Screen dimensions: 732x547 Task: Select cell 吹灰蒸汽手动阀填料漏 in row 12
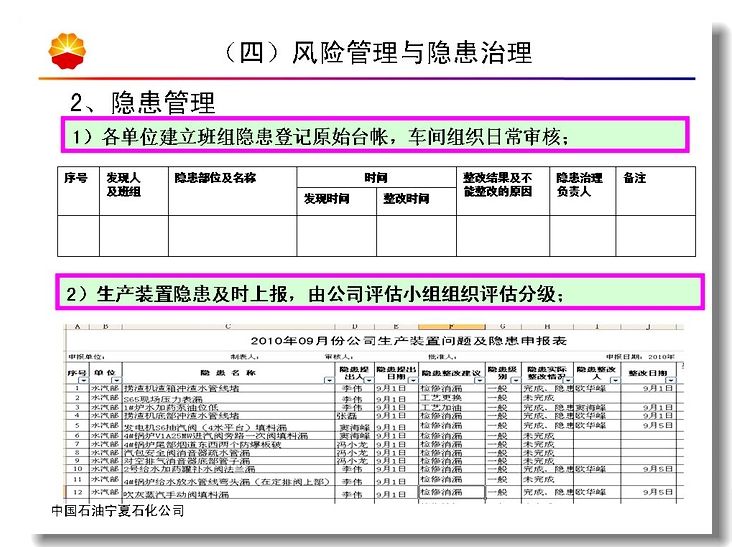click(228, 494)
